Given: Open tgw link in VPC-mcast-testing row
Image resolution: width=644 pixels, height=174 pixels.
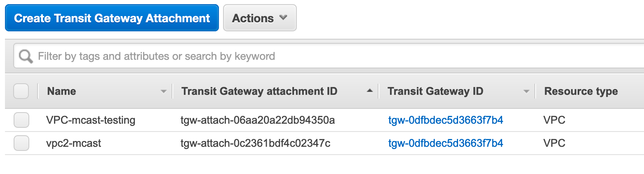Looking at the screenshot, I should click(x=446, y=120).
